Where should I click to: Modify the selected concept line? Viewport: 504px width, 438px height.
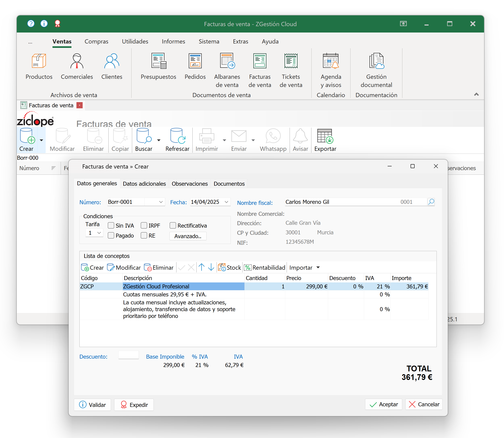[x=124, y=267]
